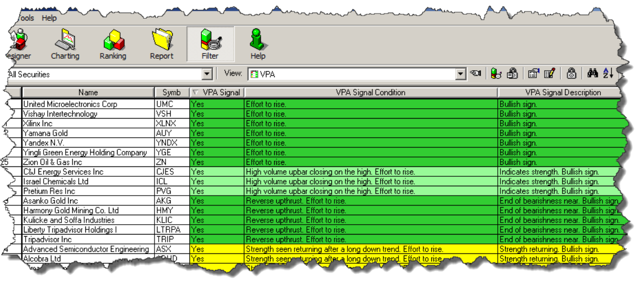Image resolution: width=644 pixels, height=285 pixels.
Task: Click the AUY symbol cell
Action: click(172, 133)
